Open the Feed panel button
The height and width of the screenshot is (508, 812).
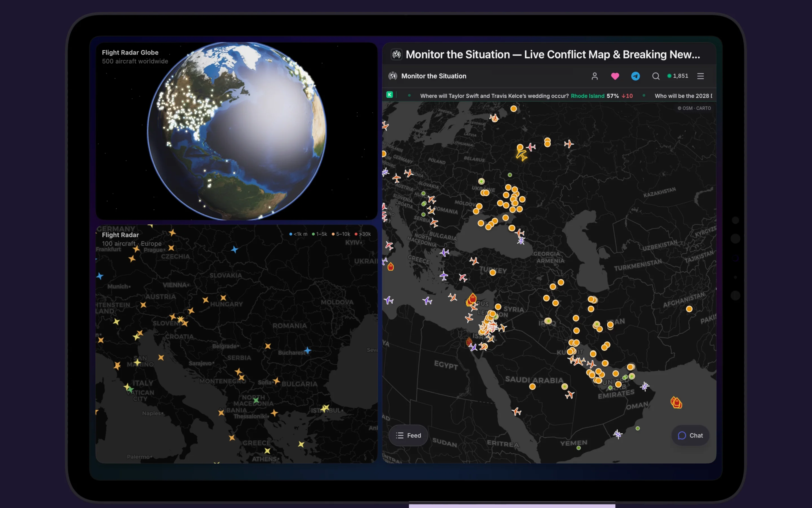coord(408,435)
